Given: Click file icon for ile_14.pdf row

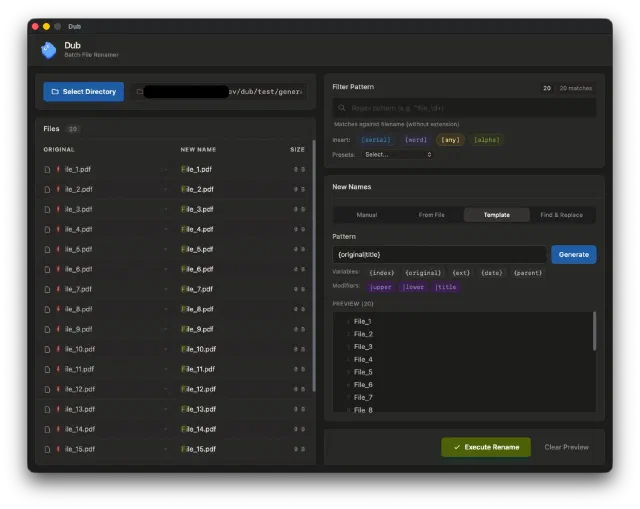Looking at the screenshot, I should pyautogui.click(x=47, y=429).
